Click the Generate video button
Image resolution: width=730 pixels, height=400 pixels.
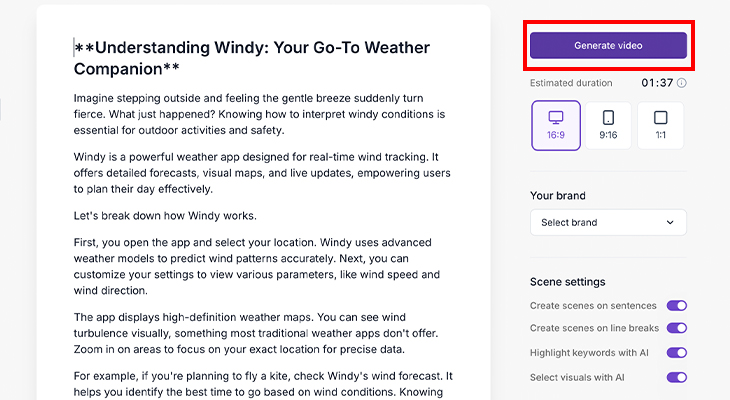608,46
